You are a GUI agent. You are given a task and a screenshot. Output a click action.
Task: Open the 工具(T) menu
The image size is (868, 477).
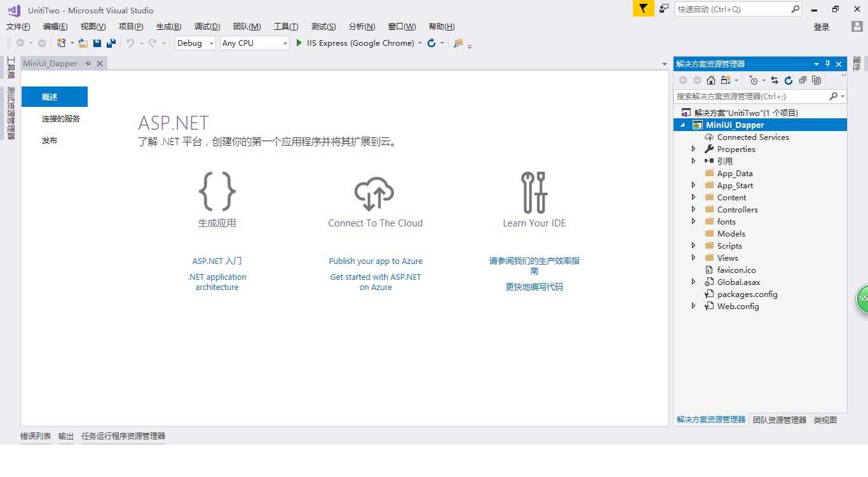[x=286, y=27]
